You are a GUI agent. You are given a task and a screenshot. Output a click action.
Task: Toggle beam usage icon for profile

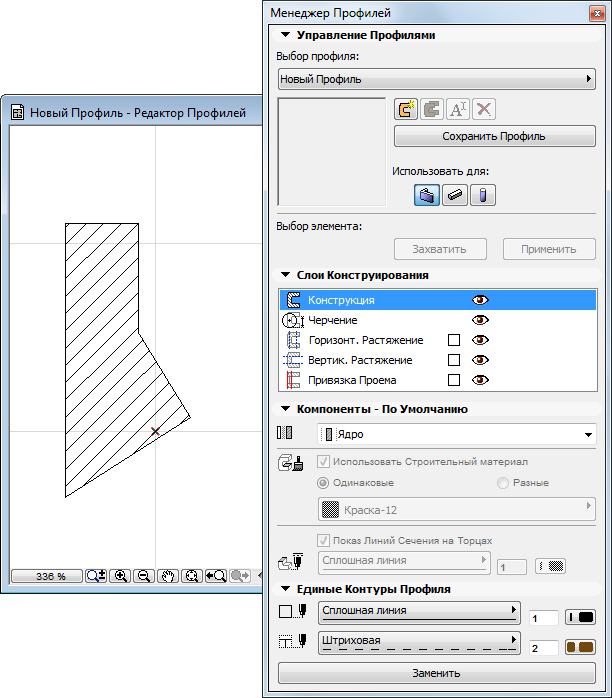(455, 196)
